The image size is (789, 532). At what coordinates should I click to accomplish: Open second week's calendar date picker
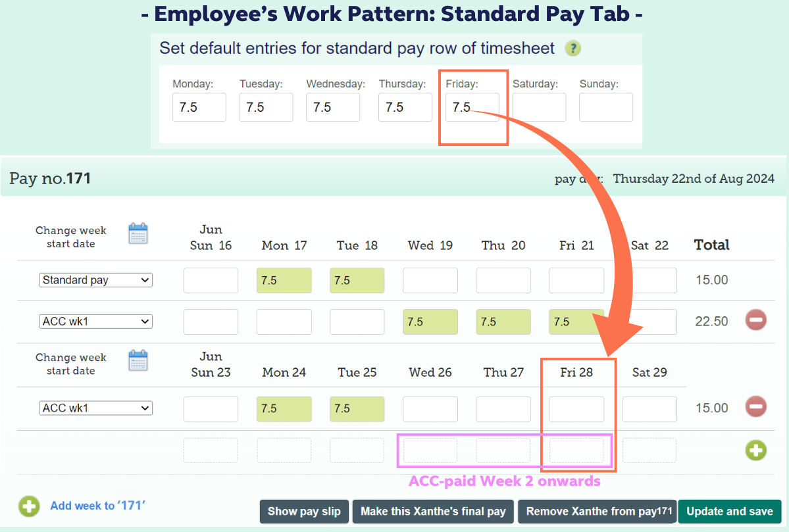pos(138,361)
